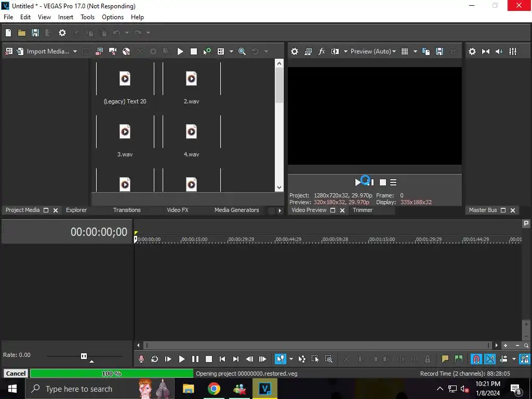Toggle Auto Preview in Project Media toolbar
532x399 pixels.
(x=207, y=51)
